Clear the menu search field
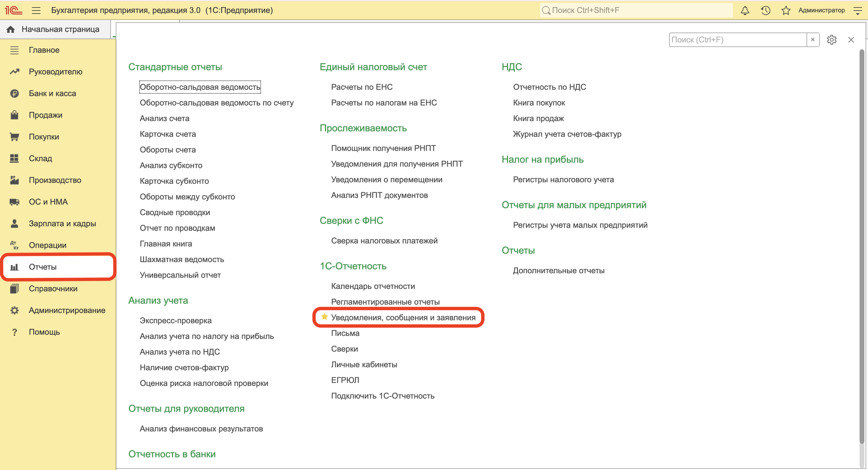Viewport: 868px width, 470px height. coord(813,40)
